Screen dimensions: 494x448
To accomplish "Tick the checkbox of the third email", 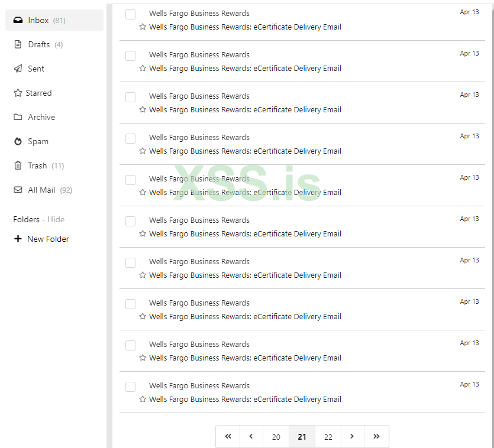I will 130,97.
